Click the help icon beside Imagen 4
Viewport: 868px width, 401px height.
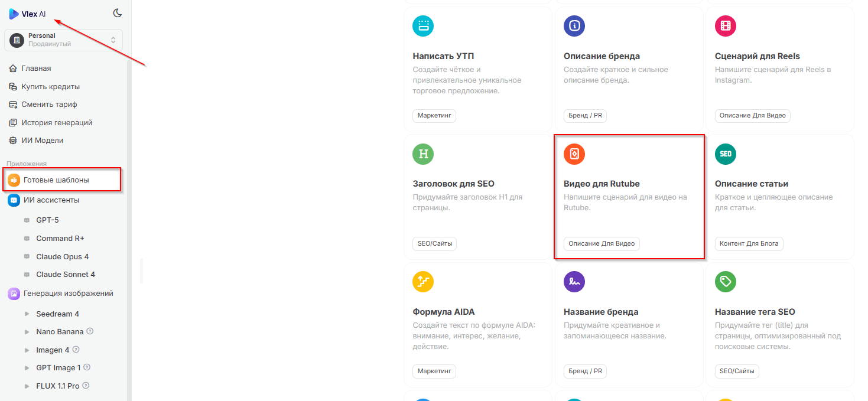[x=76, y=350]
